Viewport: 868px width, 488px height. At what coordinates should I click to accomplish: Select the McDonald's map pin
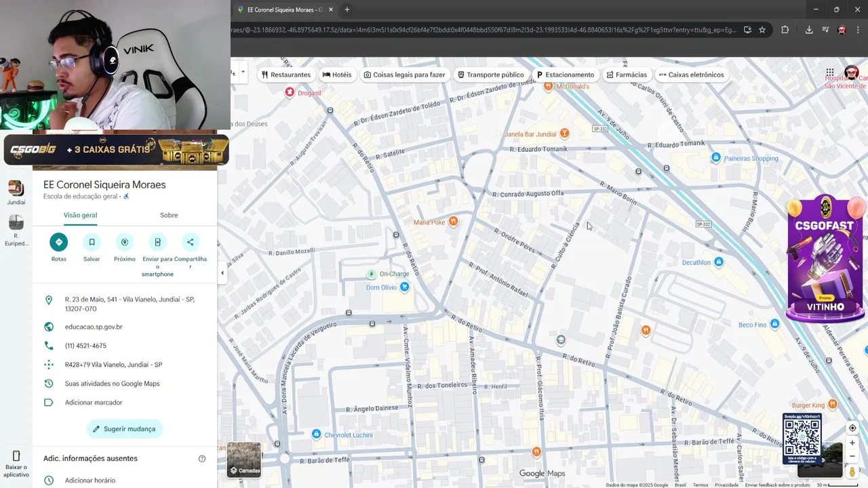click(x=549, y=87)
